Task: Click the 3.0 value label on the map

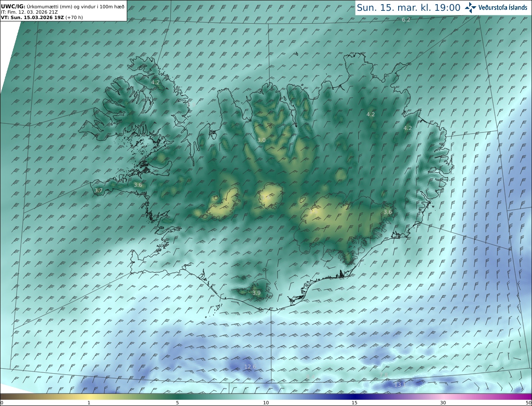Action: click(261, 140)
